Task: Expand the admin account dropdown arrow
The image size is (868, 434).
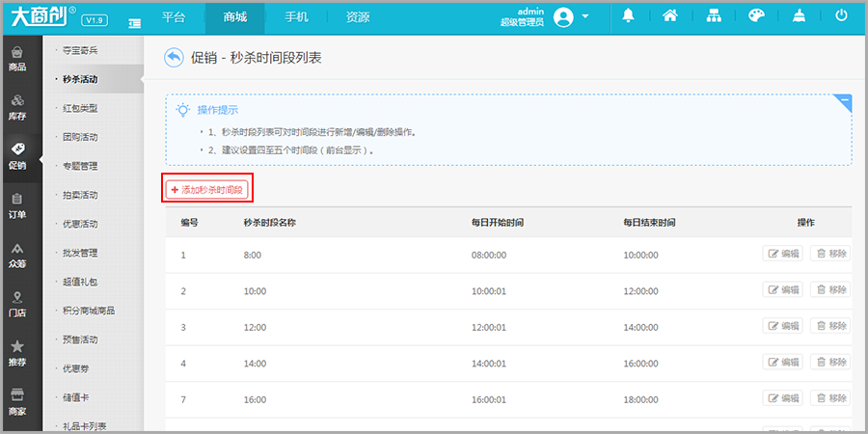Action: (585, 16)
